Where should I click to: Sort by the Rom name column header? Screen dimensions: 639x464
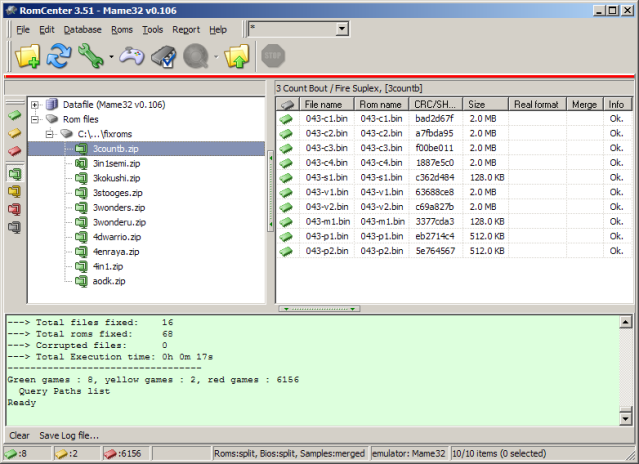click(381, 104)
